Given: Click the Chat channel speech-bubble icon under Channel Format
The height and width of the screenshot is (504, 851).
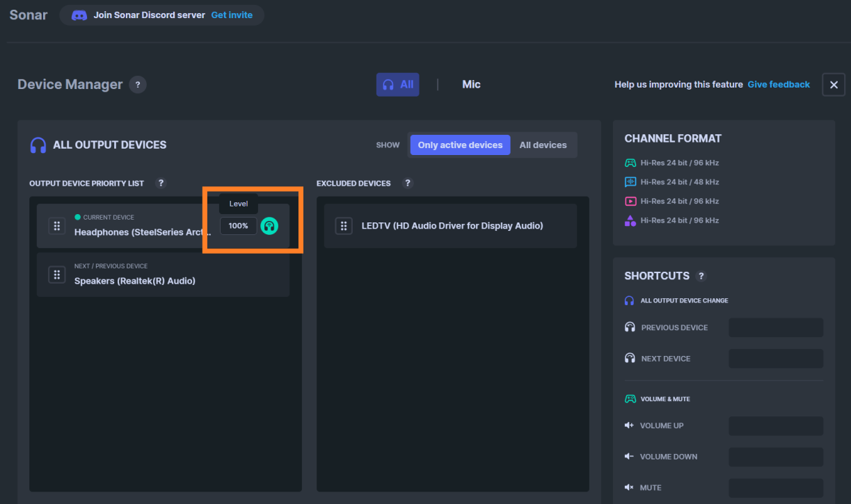Looking at the screenshot, I should coord(630,181).
